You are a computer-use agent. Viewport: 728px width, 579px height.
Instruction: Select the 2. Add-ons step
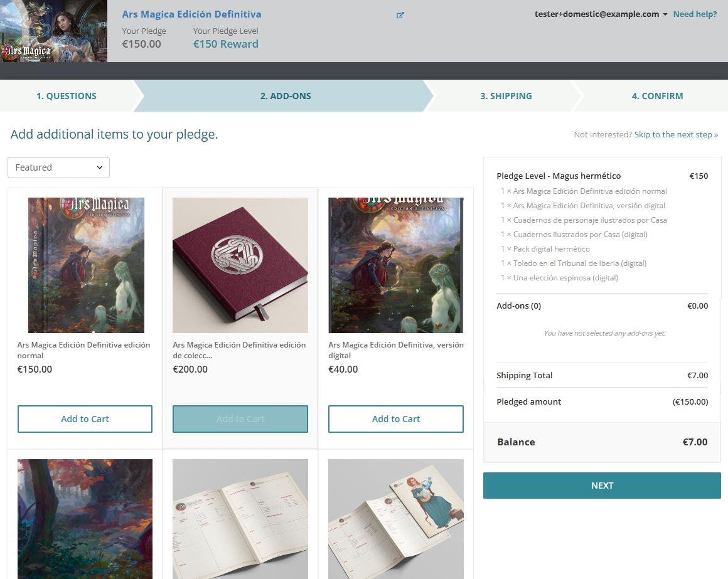tap(286, 96)
